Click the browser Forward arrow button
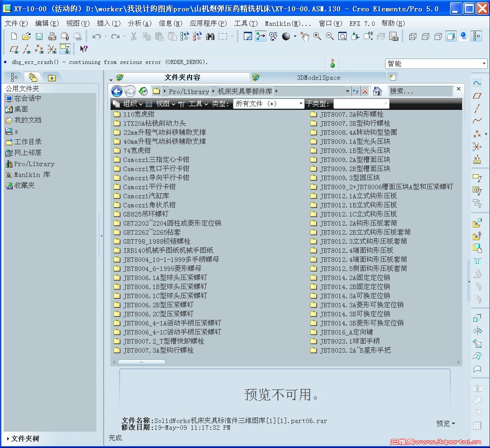Screen dimensions: 490x448 130,91
